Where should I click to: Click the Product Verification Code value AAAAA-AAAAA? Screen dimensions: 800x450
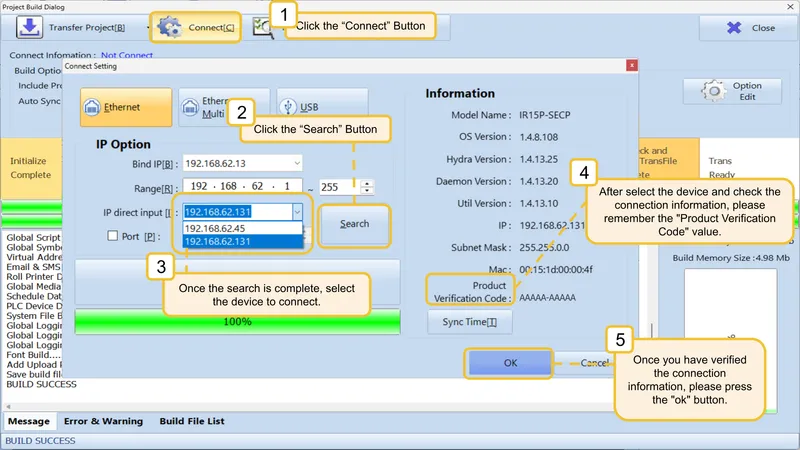coord(547,297)
